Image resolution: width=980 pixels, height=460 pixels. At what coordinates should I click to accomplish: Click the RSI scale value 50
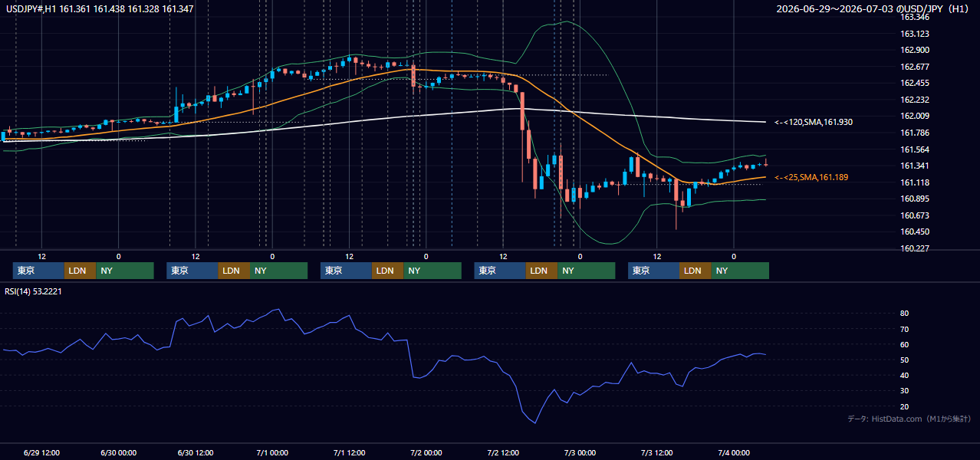point(905,360)
